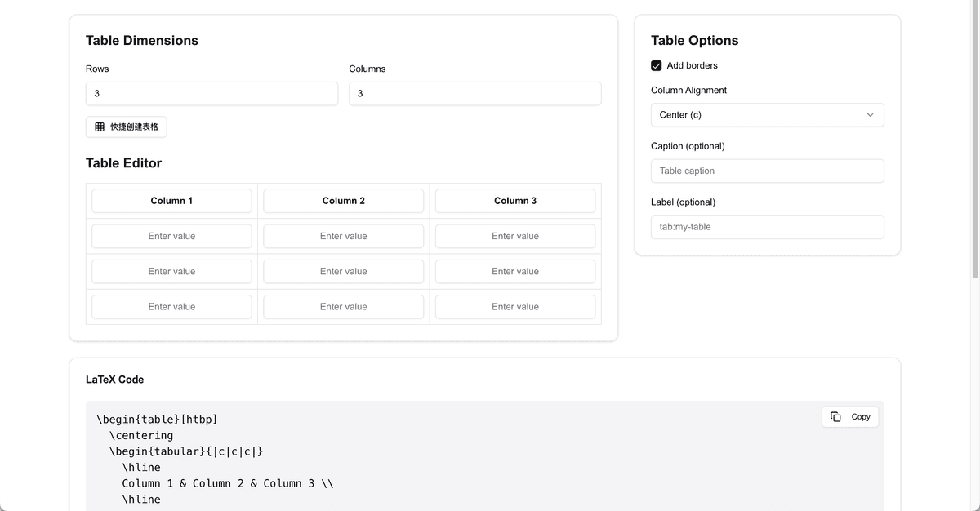
Task: Click third row cell under Column 1
Action: (171, 307)
